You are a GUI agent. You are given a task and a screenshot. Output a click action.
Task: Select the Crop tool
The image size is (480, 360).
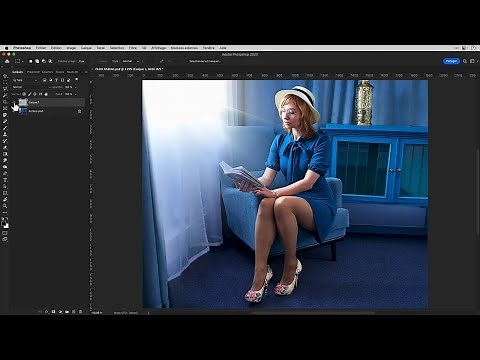[x=5, y=102]
